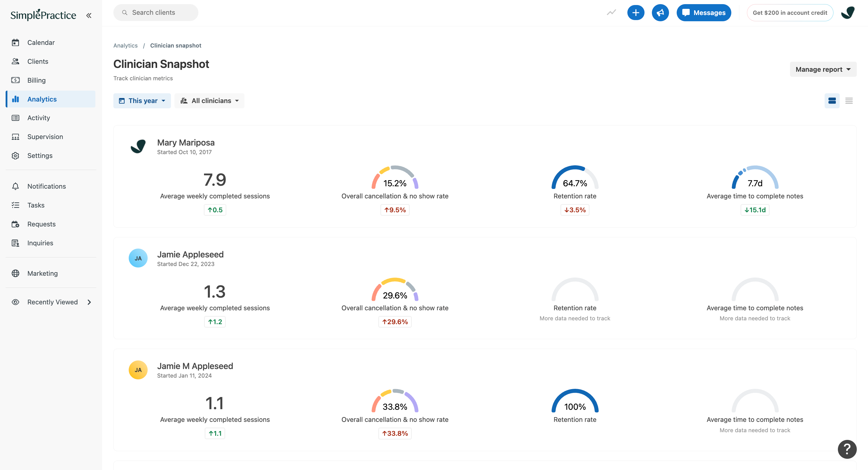Click Mary Mariposa's leaf avatar
The height and width of the screenshot is (470, 868).
[x=138, y=146]
